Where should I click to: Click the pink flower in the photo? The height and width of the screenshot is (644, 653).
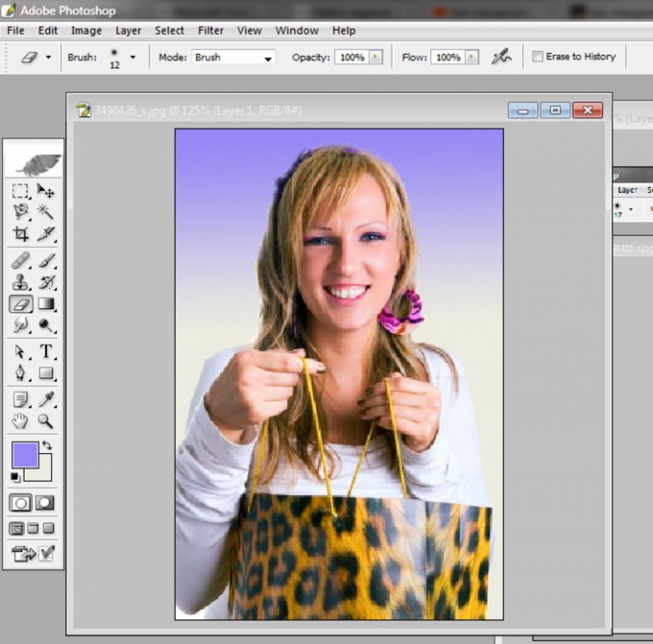pyautogui.click(x=401, y=313)
